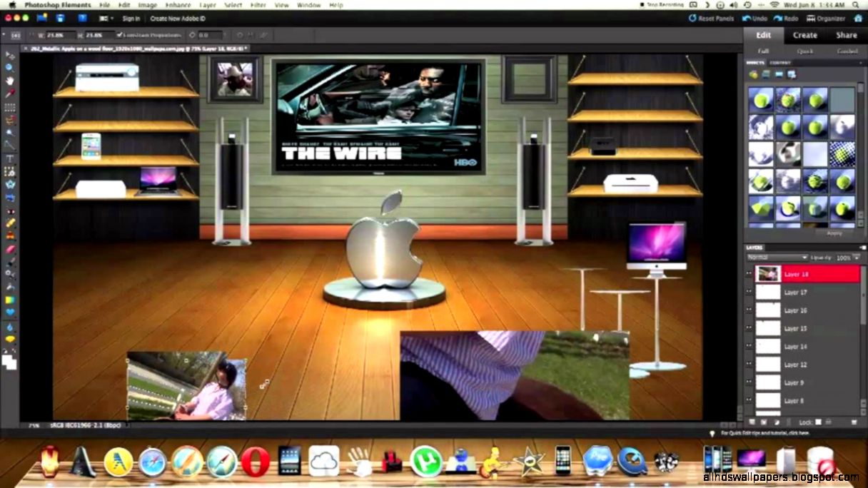
Task: Open the Organizer
Action: [x=825, y=19]
